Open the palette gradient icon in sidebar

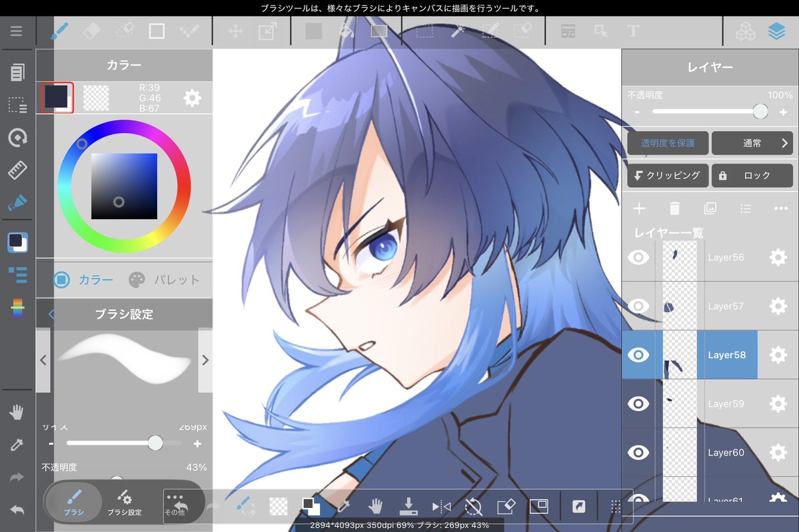tap(17, 308)
